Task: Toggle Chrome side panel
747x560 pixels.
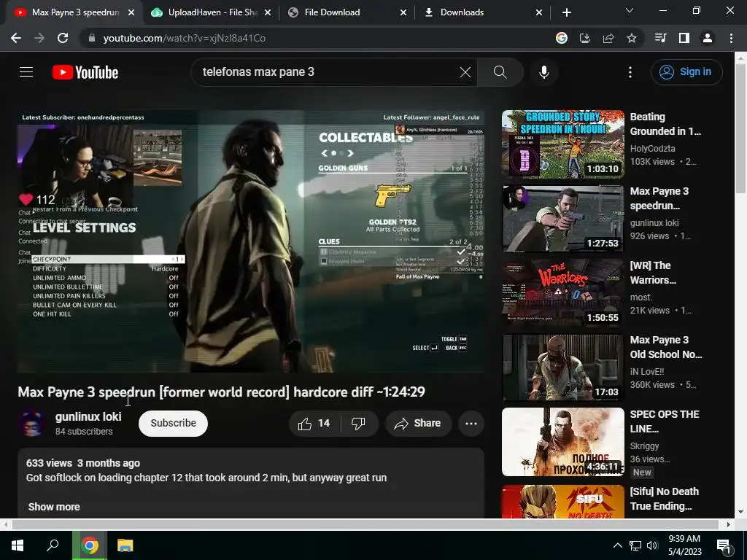Action: [684, 38]
